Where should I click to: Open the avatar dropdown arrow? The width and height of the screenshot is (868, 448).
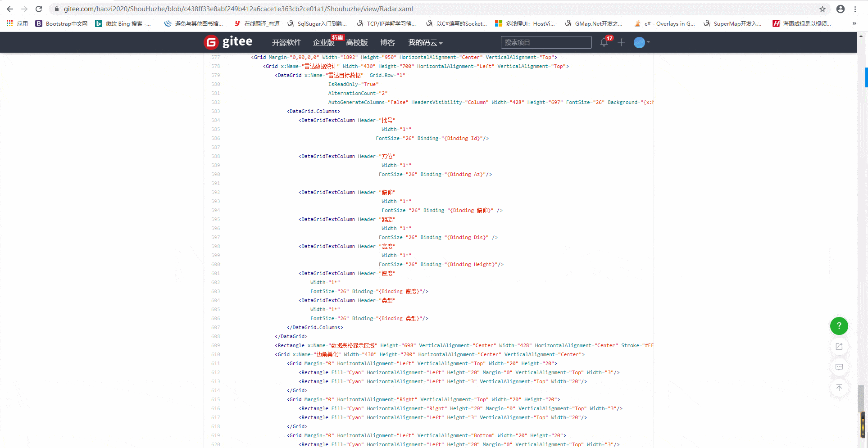click(647, 42)
